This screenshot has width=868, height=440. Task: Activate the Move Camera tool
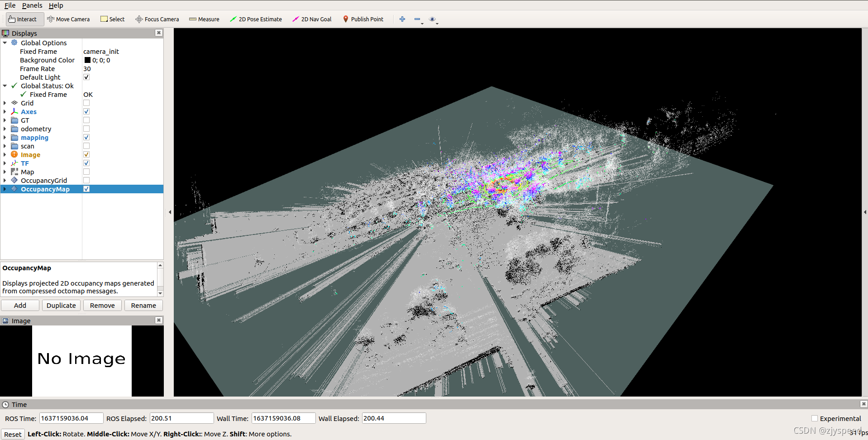tap(68, 19)
